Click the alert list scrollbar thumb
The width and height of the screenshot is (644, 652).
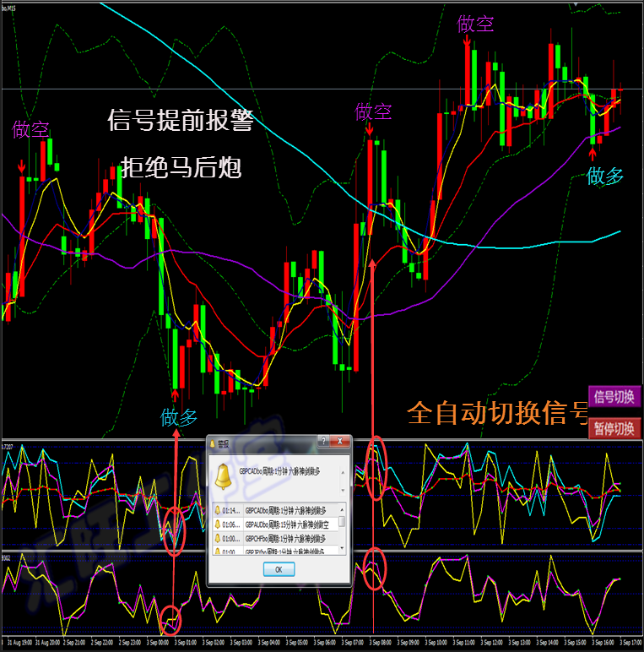tap(343, 521)
